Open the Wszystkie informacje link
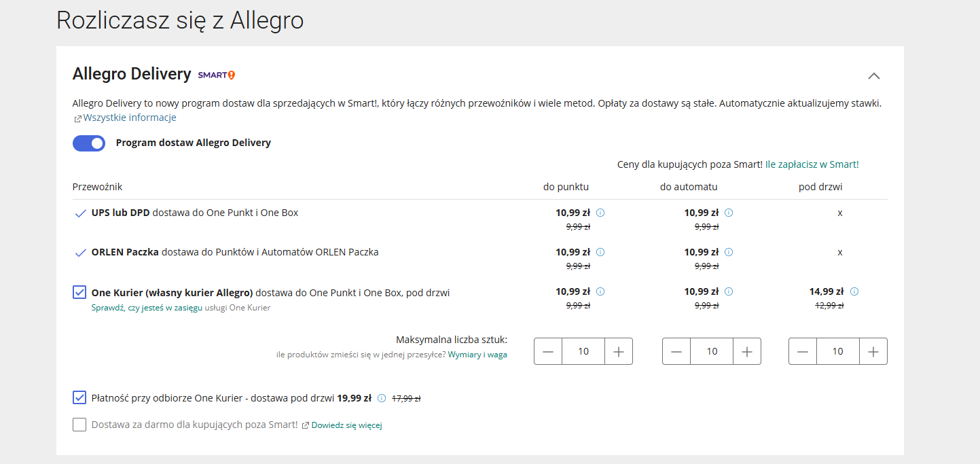 click(129, 118)
